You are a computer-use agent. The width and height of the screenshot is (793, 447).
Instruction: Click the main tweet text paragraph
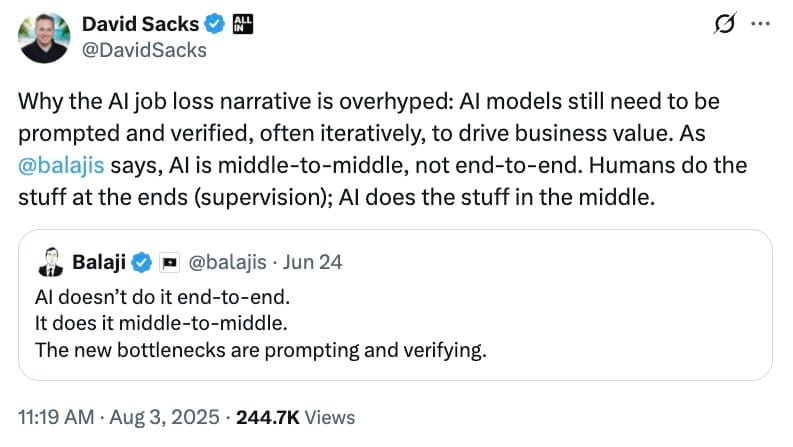tap(383, 149)
